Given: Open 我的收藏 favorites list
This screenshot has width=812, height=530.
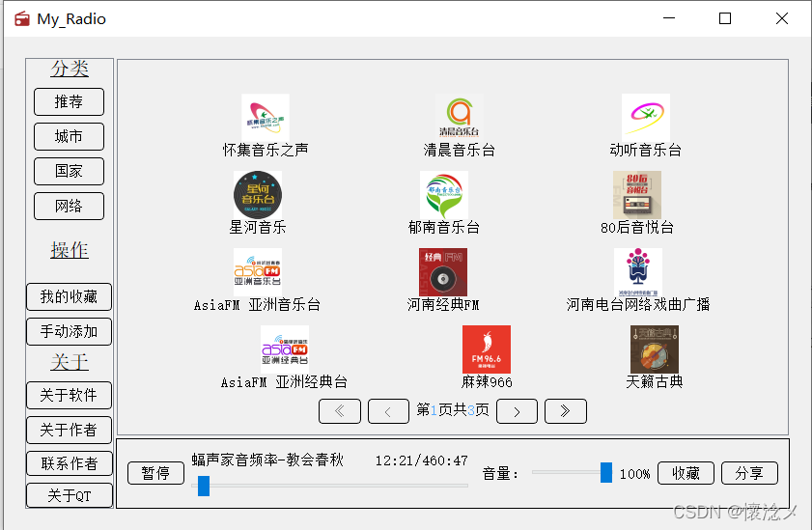Looking at the screenshot, I should [69, 296].
